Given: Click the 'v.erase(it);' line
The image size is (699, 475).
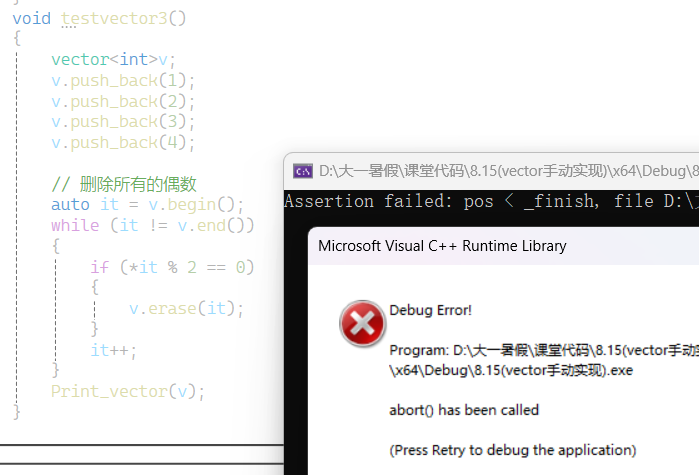Looking at the screenshot, I should [186, 308].
